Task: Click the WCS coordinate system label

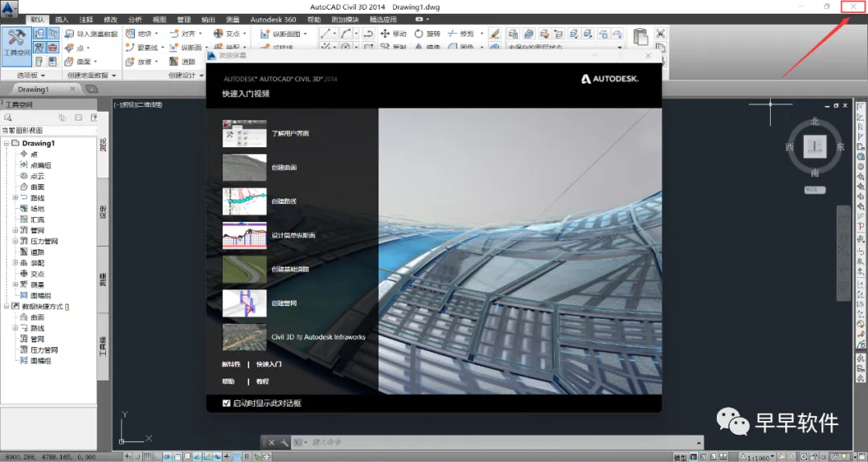Action: (x=815, y=190)
